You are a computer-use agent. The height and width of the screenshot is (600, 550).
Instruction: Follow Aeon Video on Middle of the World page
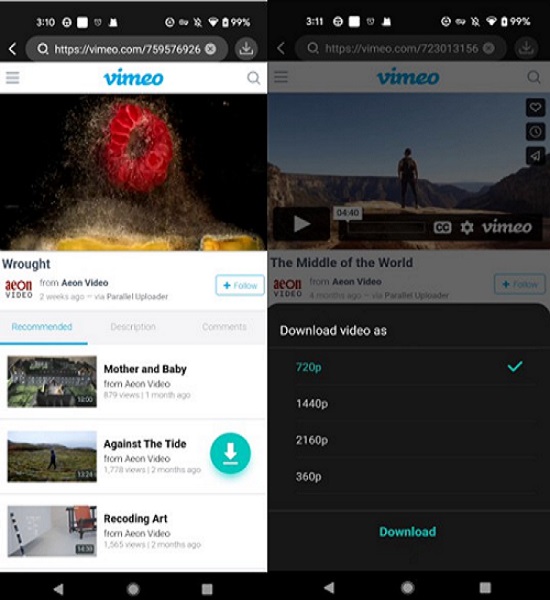point(520,284)
